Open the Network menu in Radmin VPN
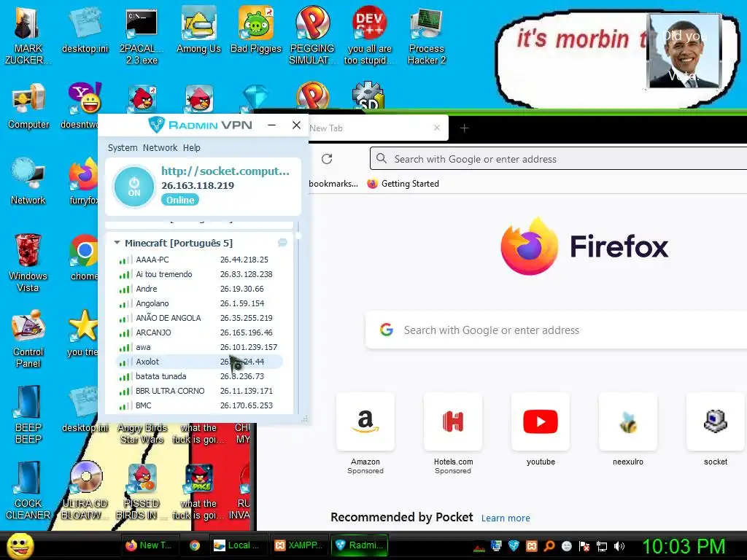Screen dimensions: 747x560 (160, 147)
